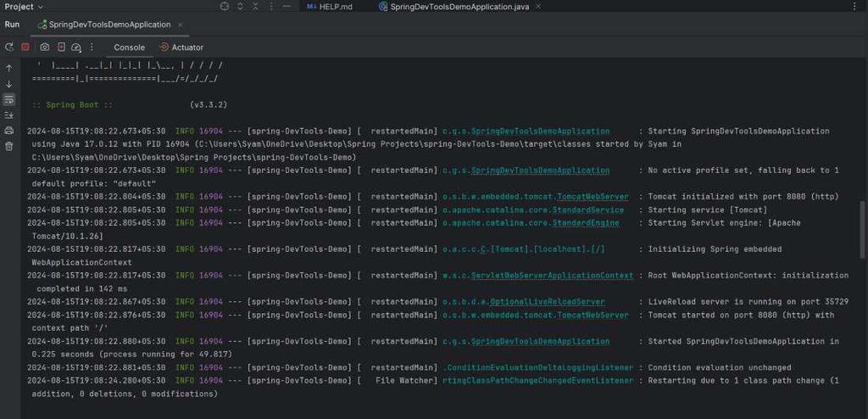The image size is (868, 419).
Task: Click the StandardService class link
Action: point(588,210)
